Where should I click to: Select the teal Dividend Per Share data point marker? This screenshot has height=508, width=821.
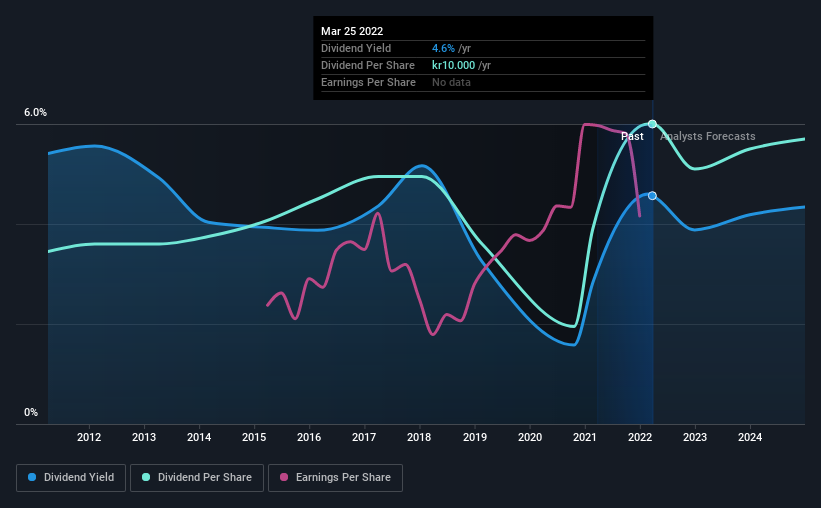pos(652,124)
